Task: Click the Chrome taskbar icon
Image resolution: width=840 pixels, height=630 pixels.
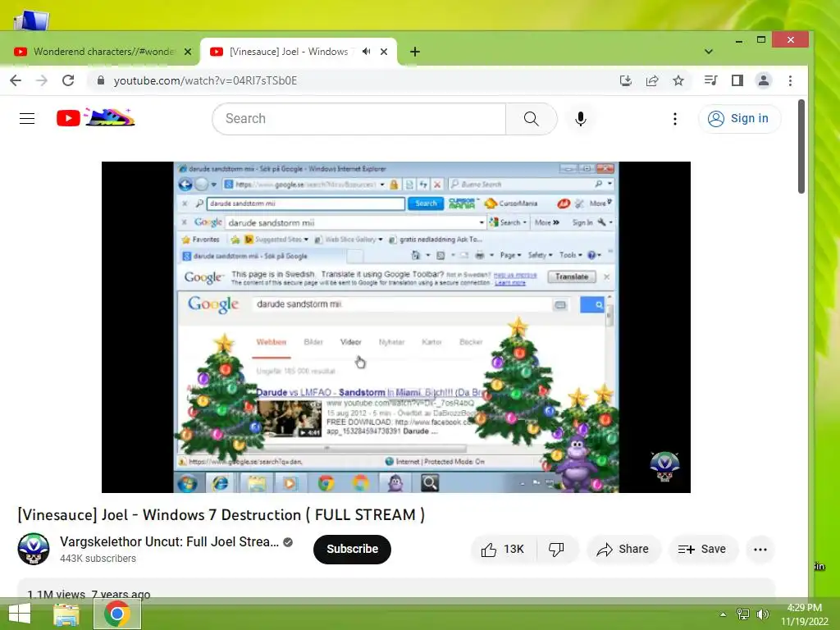Action: pyautogui.click(x=117, y=614)
